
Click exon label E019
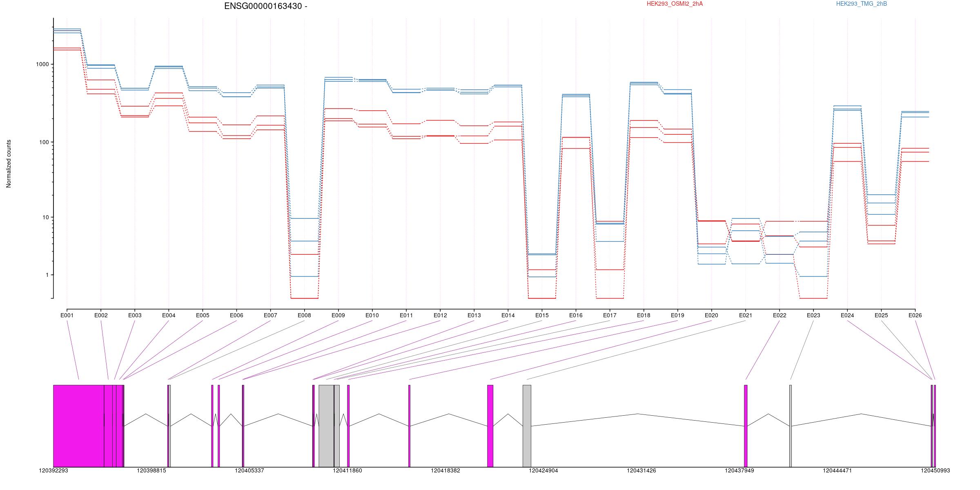pos(677,315)
